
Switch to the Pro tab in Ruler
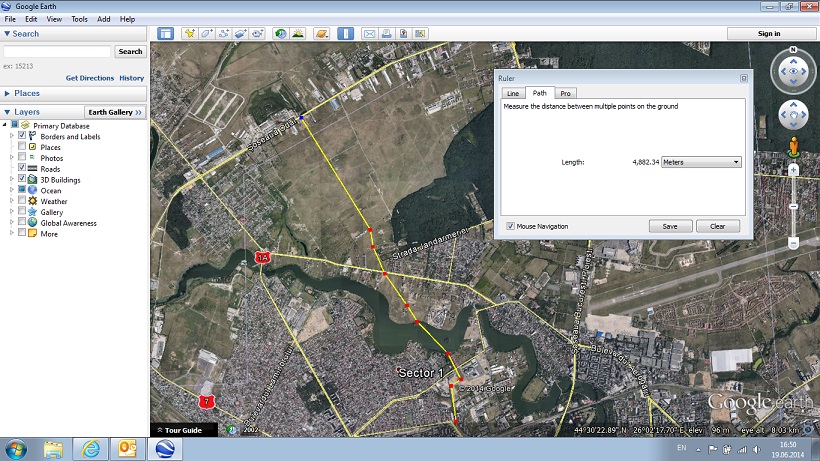pyautogui.click(x=565, y=93)
